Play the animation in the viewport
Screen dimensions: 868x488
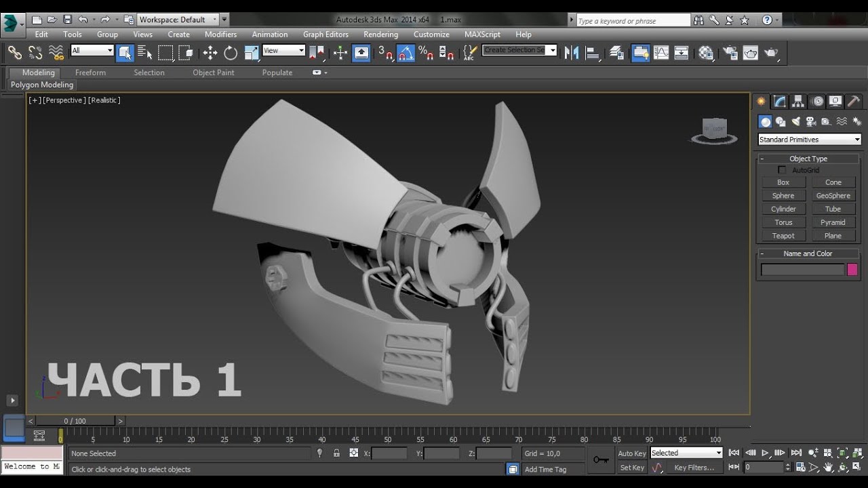(765, 453)
